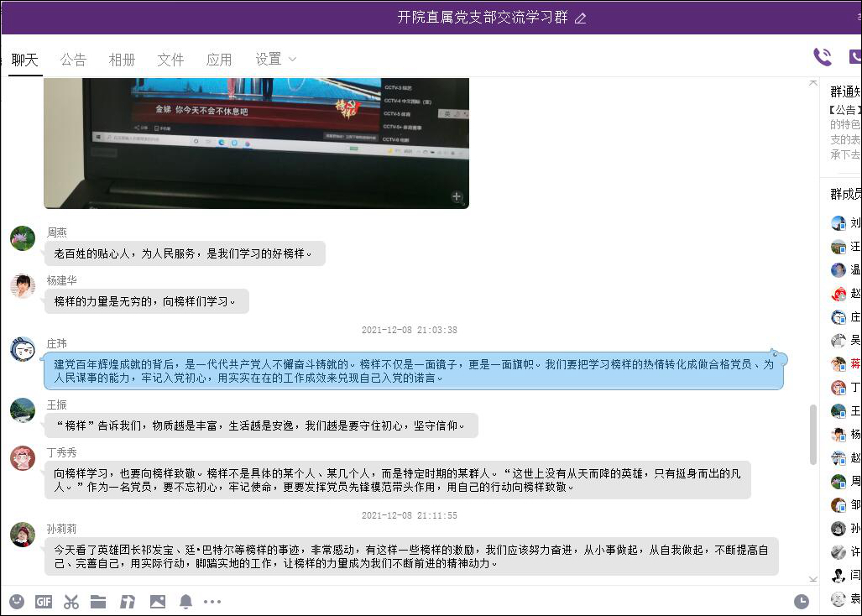The width and height of the screenshot is (862, 616).
Task: Click the group title 开院直属党支部交流学习群
Action: pos(483,18)
